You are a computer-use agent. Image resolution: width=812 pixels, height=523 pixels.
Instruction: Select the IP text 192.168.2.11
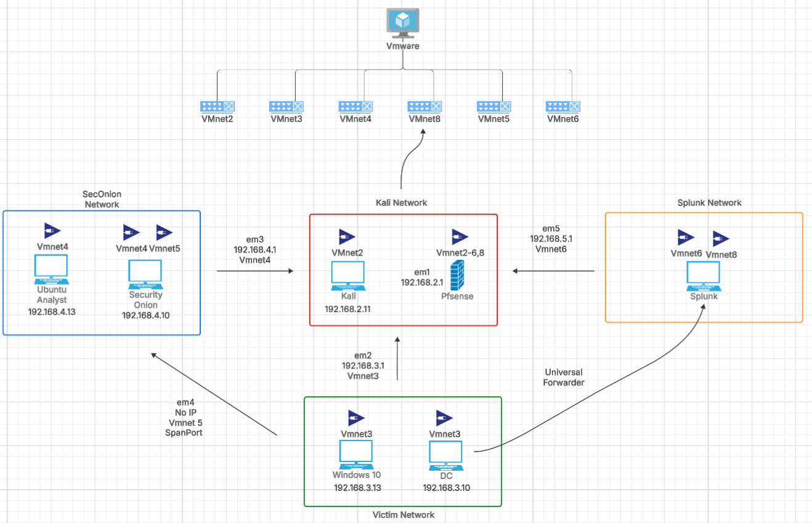point(348,308)
